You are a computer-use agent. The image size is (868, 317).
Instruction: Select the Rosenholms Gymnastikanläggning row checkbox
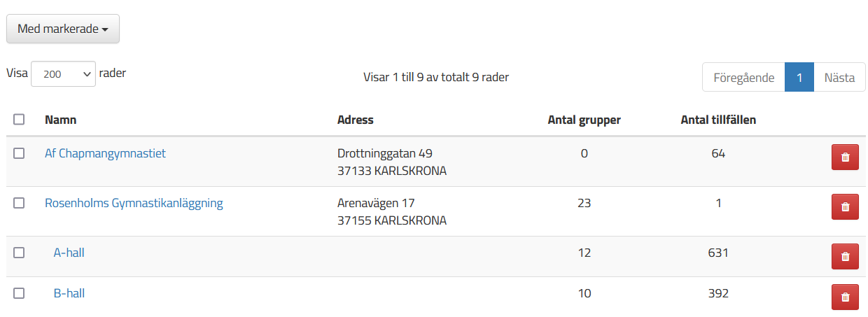pyautogui.click(x=19, y=203)
